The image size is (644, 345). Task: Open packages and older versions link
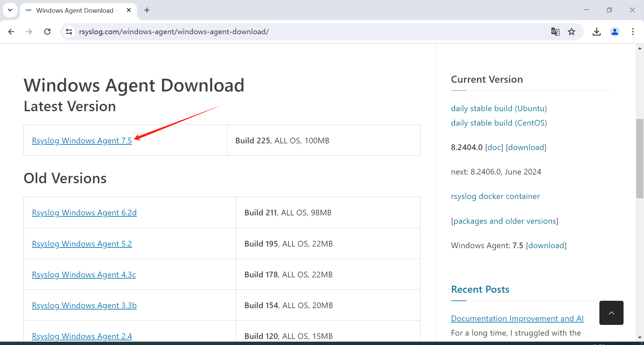[x=504, y=221]
